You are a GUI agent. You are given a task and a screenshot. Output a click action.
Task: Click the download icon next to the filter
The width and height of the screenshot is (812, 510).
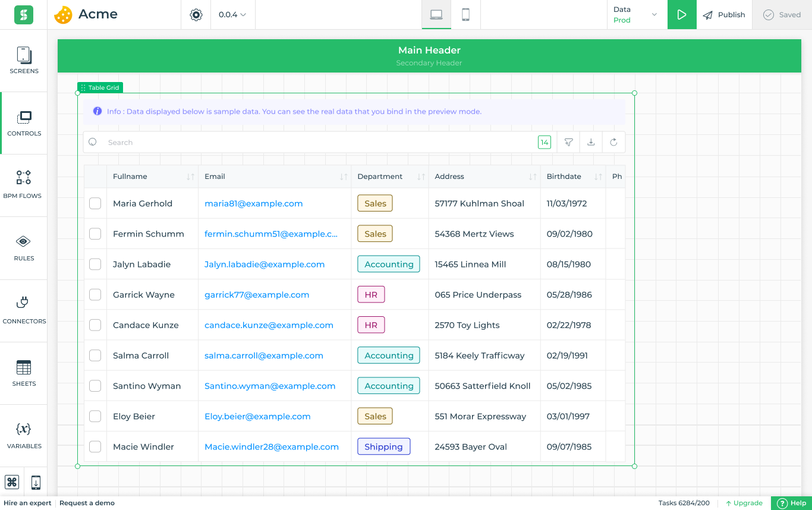(x=590, y=142)
